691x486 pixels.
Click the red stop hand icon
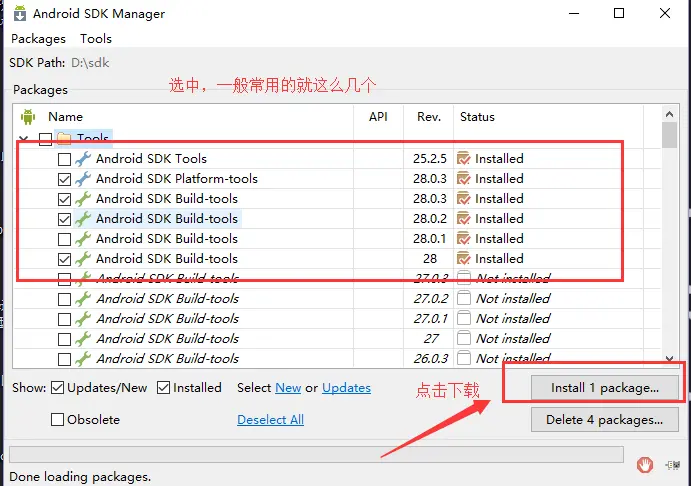click(645, 464)
